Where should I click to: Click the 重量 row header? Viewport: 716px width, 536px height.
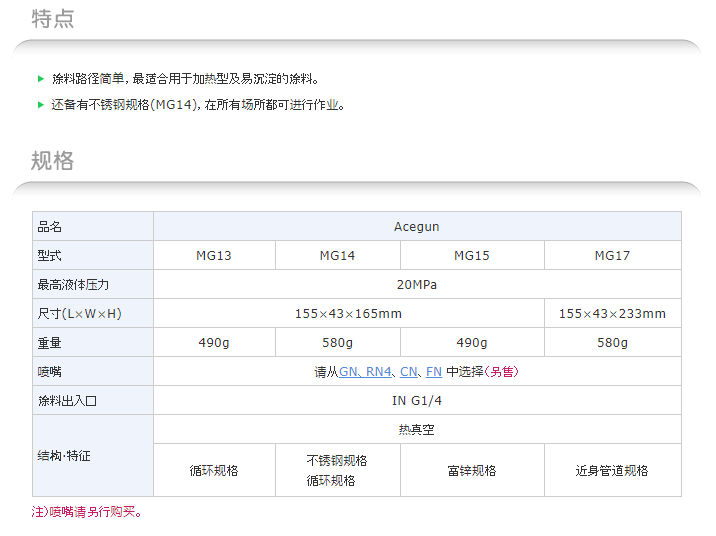[x=93, y=342]
